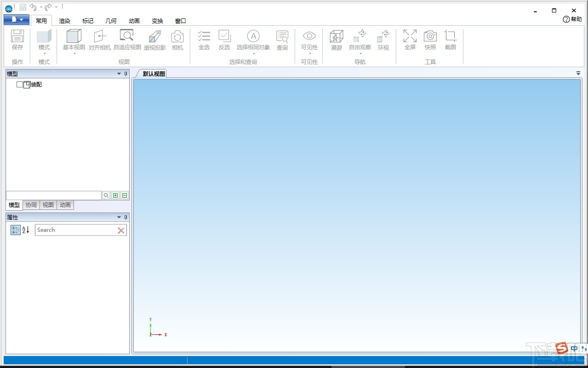Screen dimensions: 588x368
Task: Toggle the 装配 assembly checkbox
Action: [x=20, y=84]
